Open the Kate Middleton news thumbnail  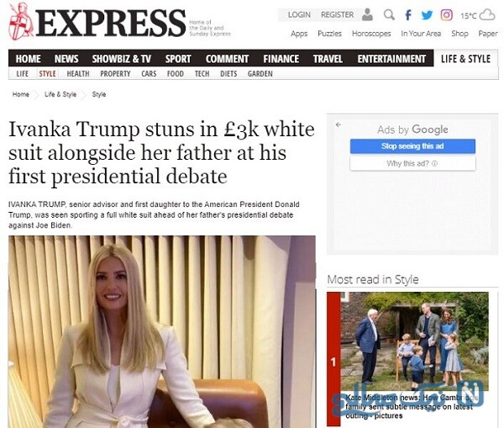point(415,341)
